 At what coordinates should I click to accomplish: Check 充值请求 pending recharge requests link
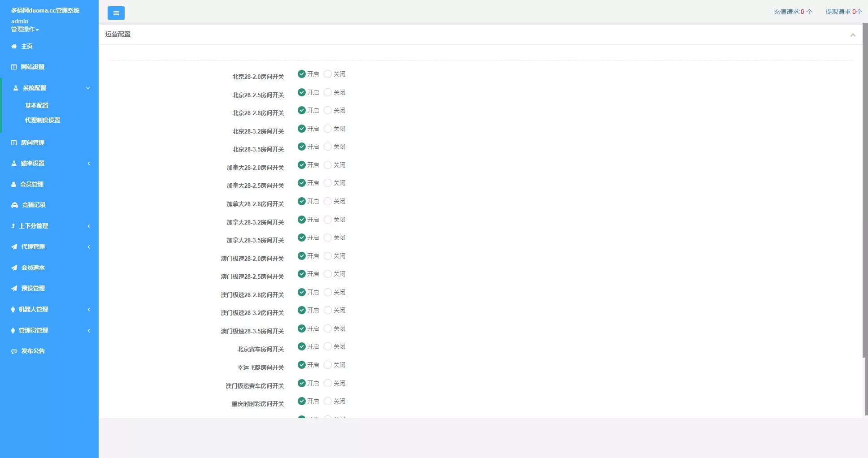(x=792, y=12)
